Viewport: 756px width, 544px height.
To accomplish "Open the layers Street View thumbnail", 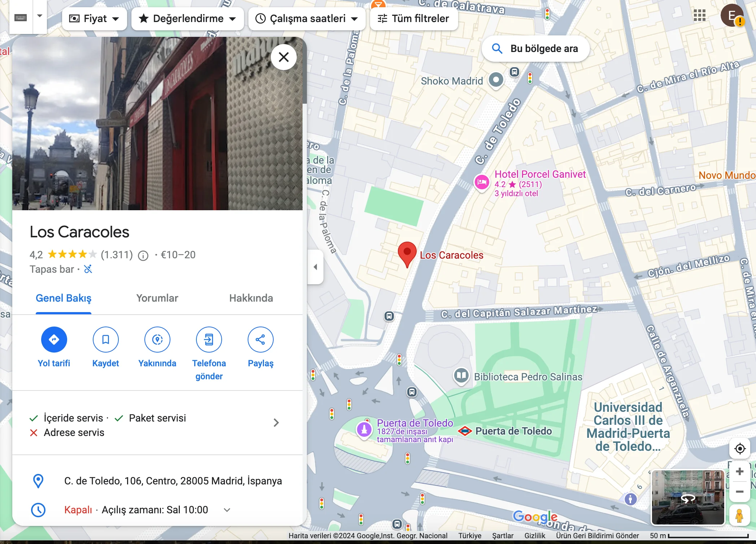I will [x=688, y=497].
